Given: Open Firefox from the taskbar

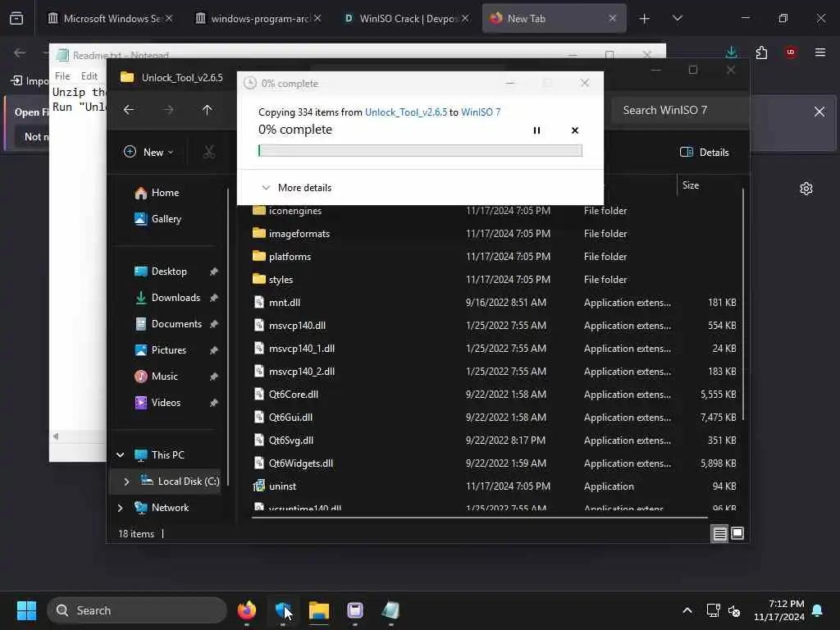Looking at the screenshot, I should [x=247, y=610].
